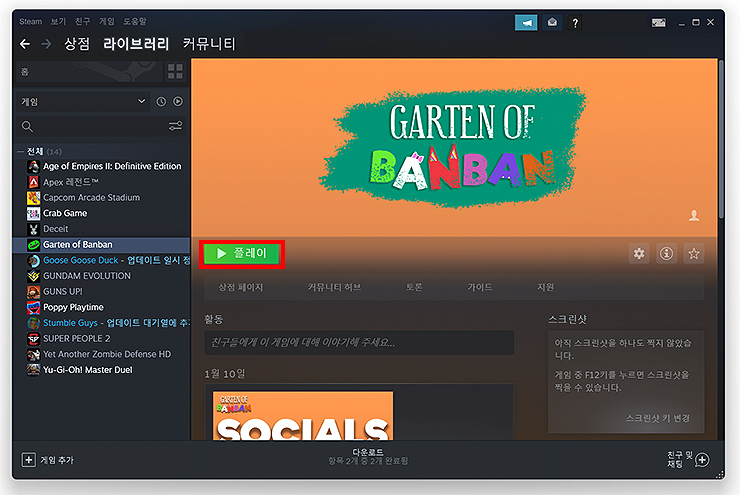Viewport: 740px width, 495px height.
Task: Open the 다운로드 status area
Action: click(368, 457)
